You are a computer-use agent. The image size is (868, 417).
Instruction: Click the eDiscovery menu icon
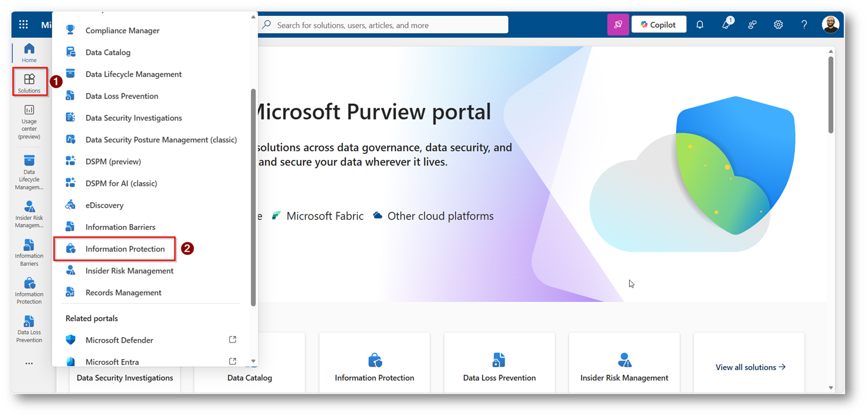pyautogui.click(x=71, y=205)
